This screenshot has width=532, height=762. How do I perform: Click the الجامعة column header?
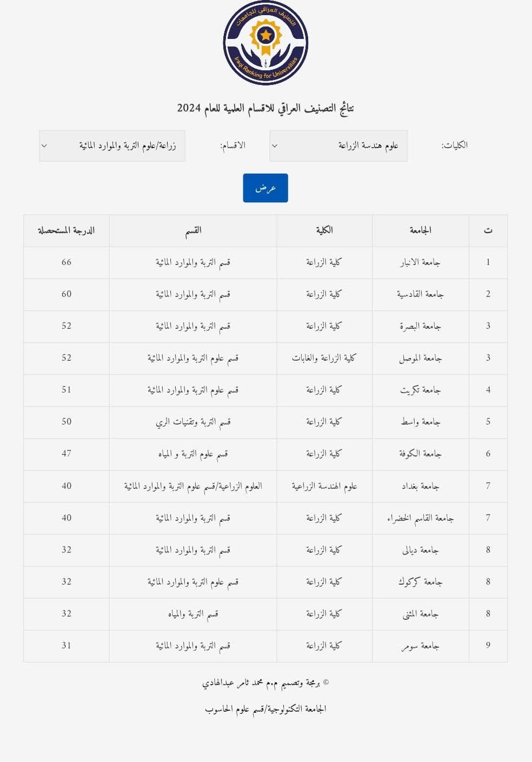click(420, 230)
